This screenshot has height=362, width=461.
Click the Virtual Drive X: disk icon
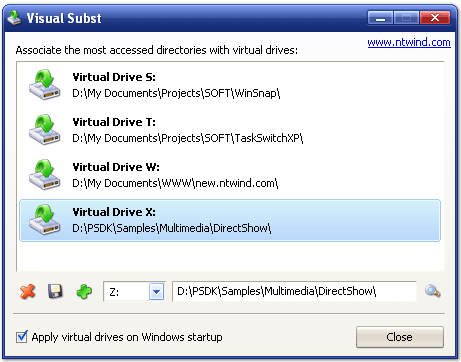[44, 220]
